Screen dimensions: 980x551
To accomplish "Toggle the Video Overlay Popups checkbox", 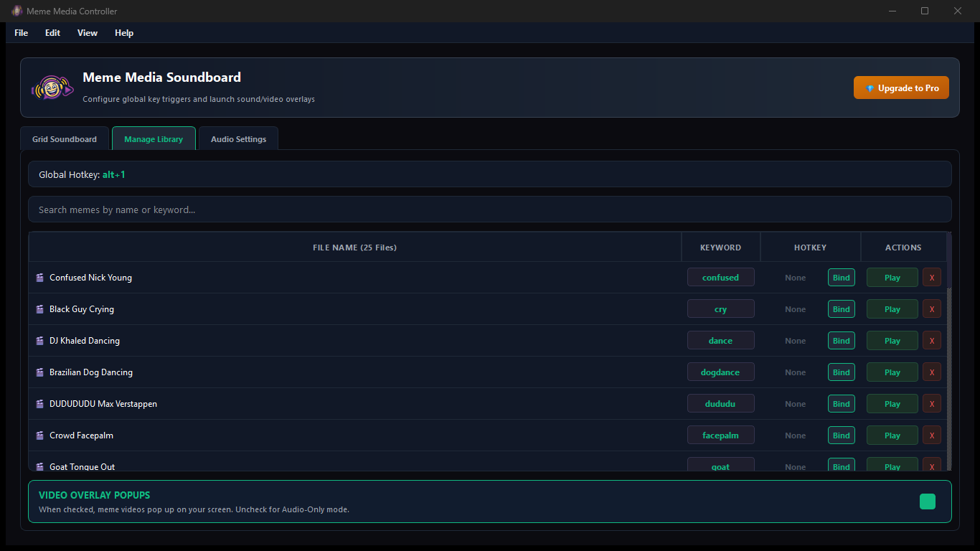I will [928, 501].
